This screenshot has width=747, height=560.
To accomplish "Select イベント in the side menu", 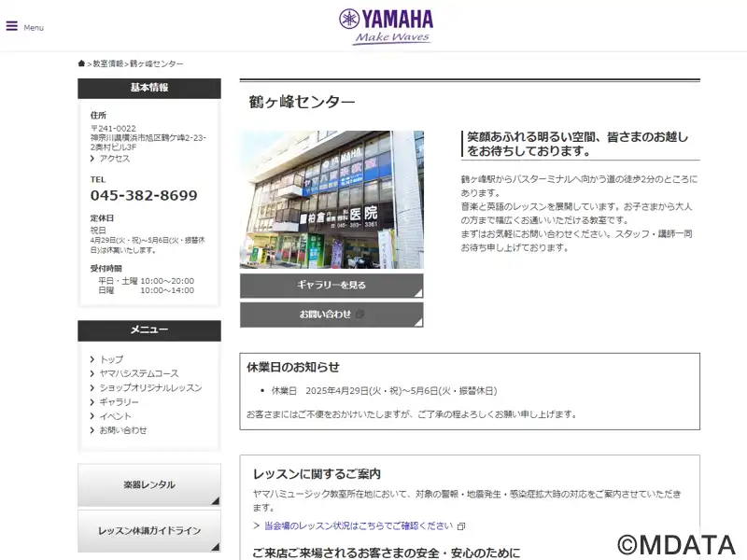I will [115, 416].
